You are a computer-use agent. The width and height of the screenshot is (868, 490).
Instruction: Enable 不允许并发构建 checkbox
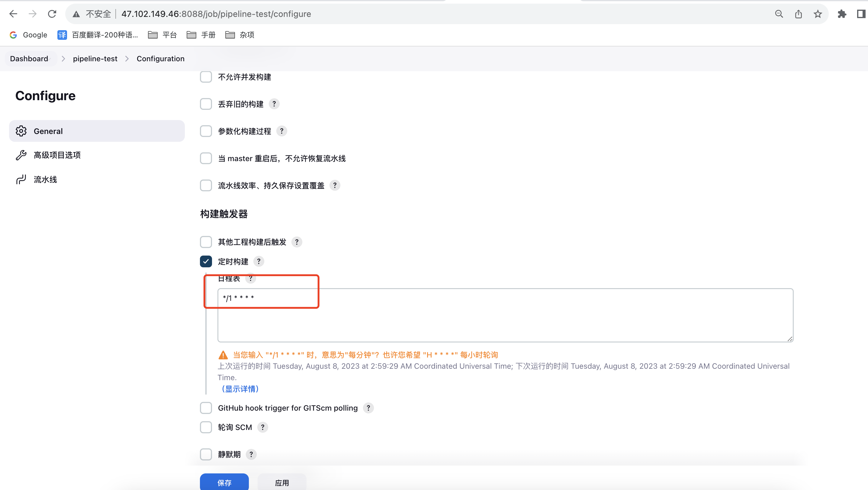coord(206,77)
